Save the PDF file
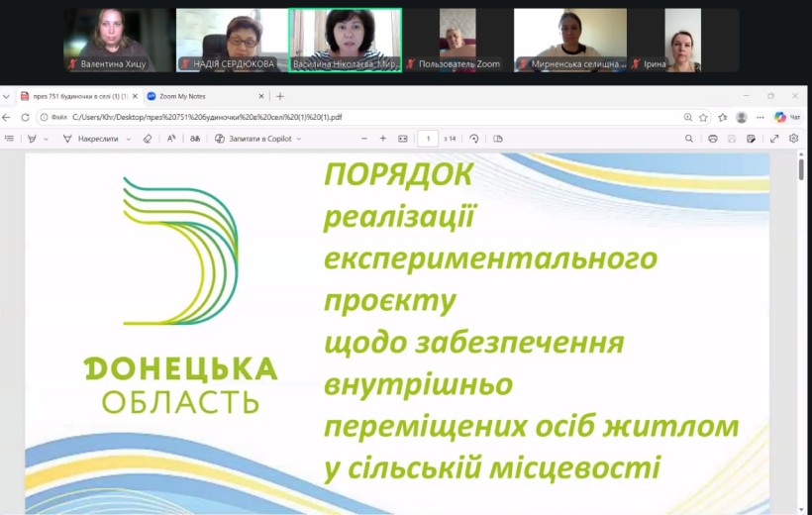812x515 pixels. click(732, 139)
